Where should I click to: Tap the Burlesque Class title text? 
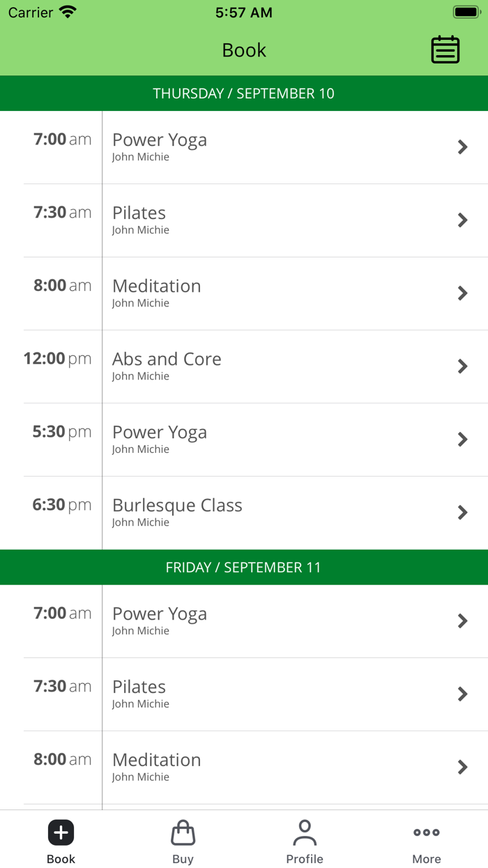[x=177, y=505]
